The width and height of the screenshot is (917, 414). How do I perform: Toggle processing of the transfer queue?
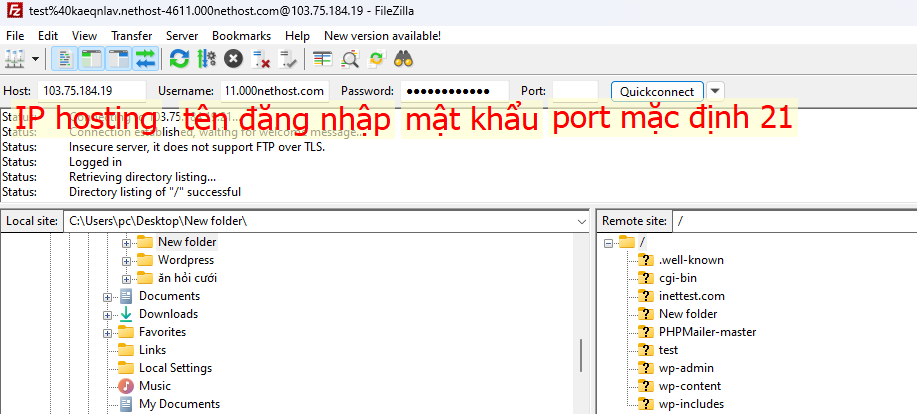click(206, 59)
